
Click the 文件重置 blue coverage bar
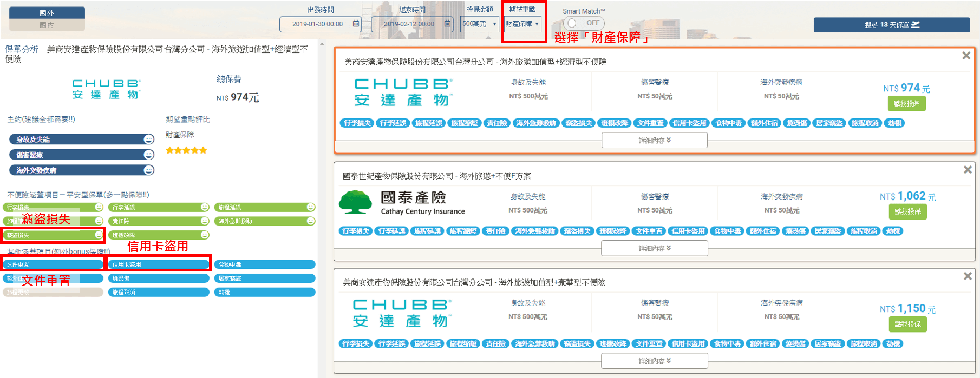[53, 264]
